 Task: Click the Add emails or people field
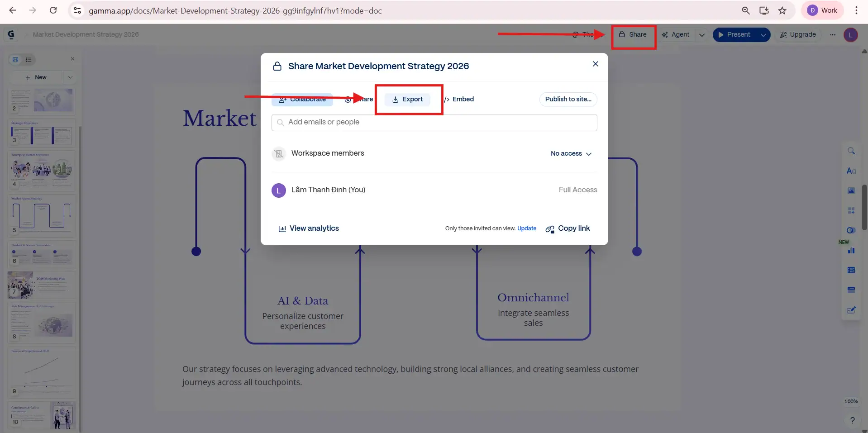[434, 122]
